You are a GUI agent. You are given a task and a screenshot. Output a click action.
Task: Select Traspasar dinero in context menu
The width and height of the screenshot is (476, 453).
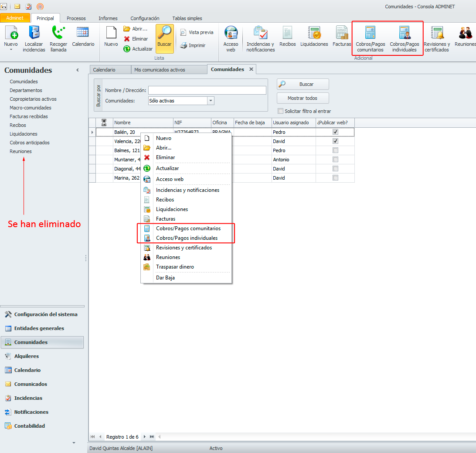pos(175,267)
